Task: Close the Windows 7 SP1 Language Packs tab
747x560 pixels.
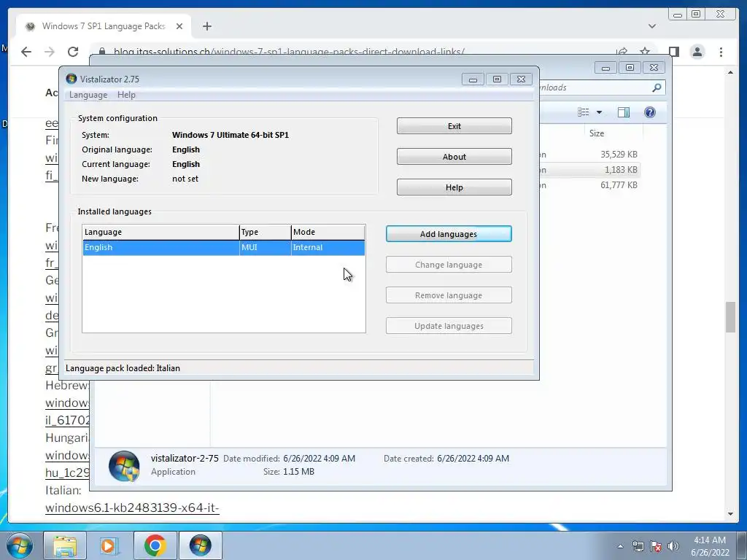Action: (179, 26)
